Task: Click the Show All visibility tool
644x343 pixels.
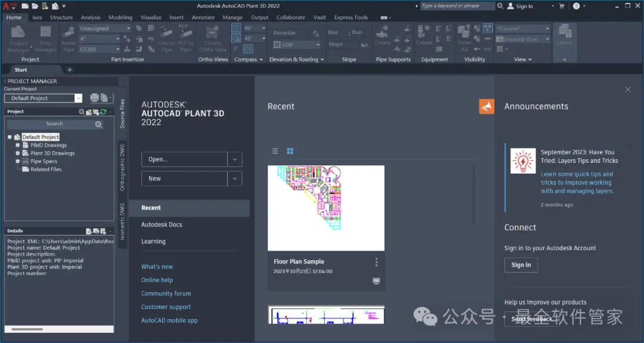Action: click(x=464, y=39)
